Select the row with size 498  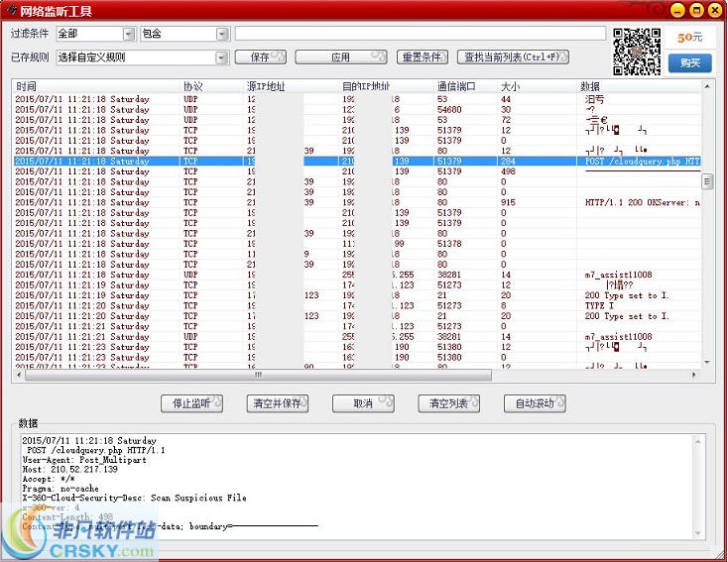357,171
